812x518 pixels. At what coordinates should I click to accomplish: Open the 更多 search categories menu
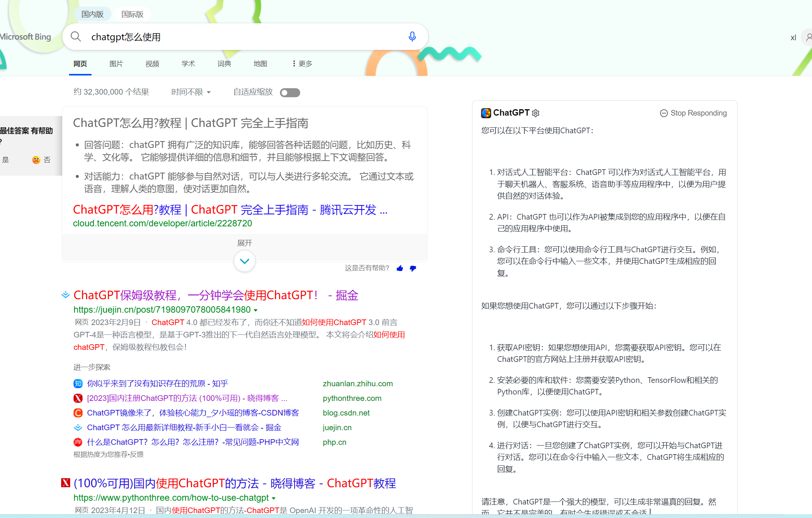point(302,64)
